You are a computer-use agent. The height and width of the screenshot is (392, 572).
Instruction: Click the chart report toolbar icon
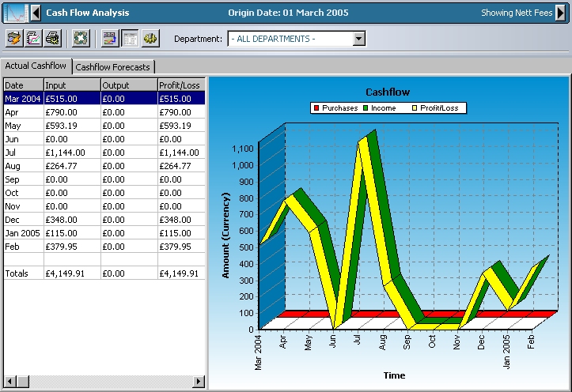(x=33, y=38)
